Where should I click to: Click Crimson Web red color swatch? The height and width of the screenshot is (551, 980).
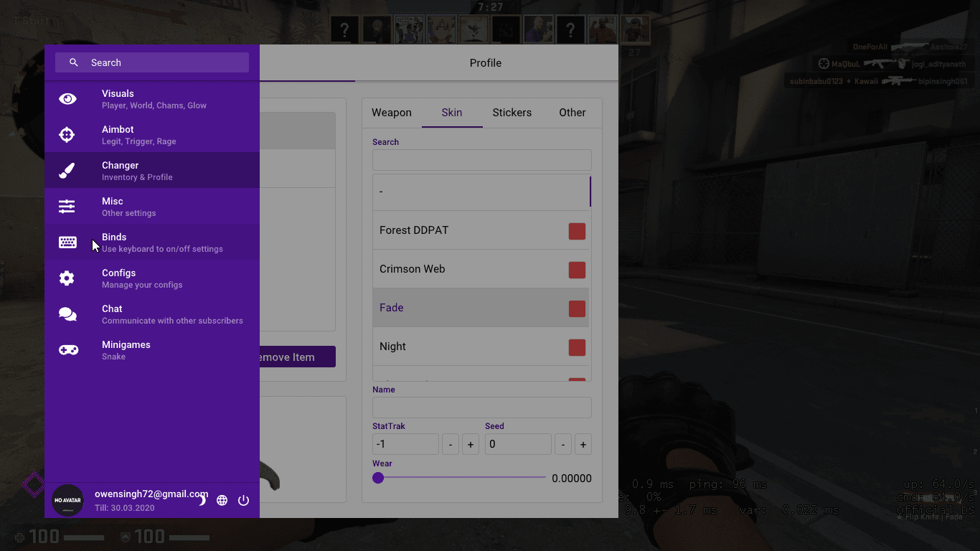[x=577, y=270]
